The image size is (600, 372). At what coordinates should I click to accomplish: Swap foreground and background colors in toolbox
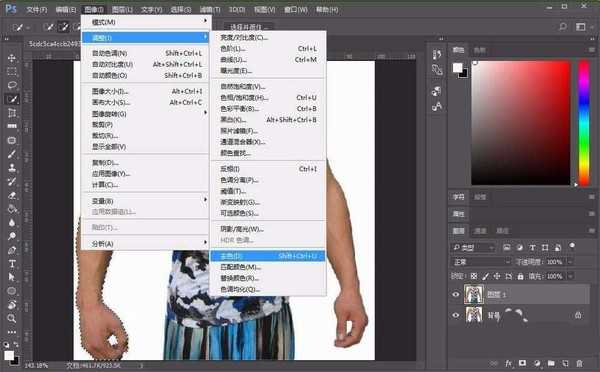click(16, 344)
